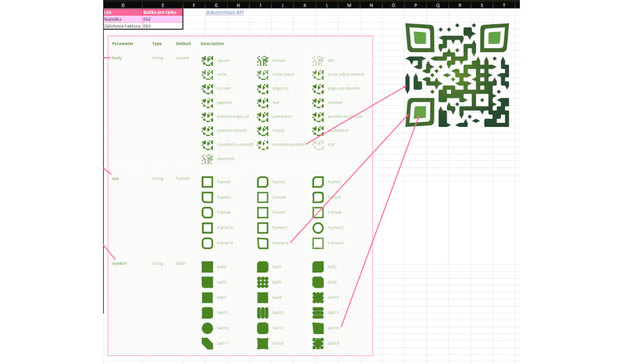Click the ball18 eyeball icon
Image resolution: width=623 pixels, height=364 pixels.
[262, 344]
